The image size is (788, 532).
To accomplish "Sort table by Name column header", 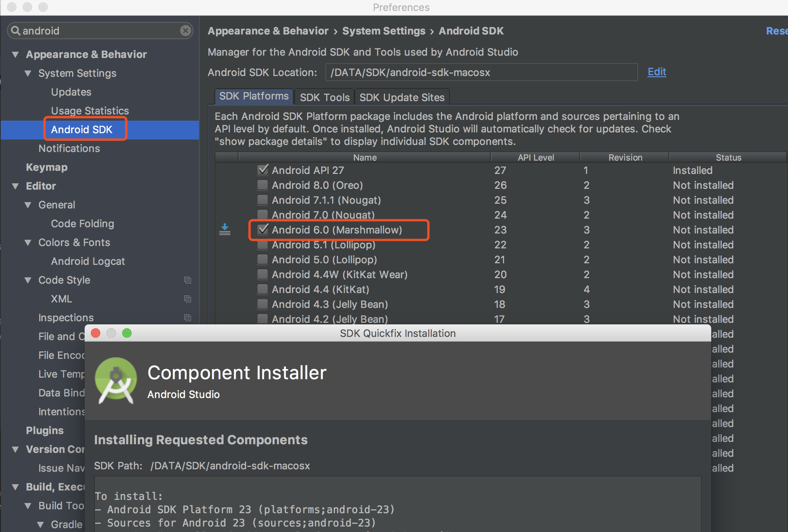I will [365, 157].
